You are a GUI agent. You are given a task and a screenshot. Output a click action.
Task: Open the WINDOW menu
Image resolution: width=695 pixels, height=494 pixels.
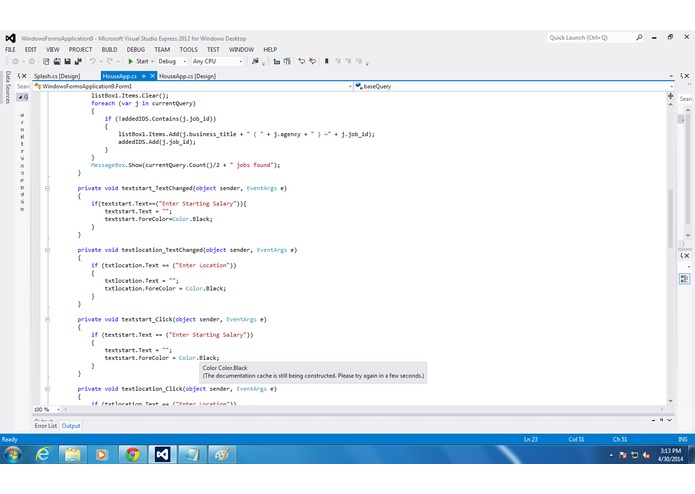[x=242, y=50]
